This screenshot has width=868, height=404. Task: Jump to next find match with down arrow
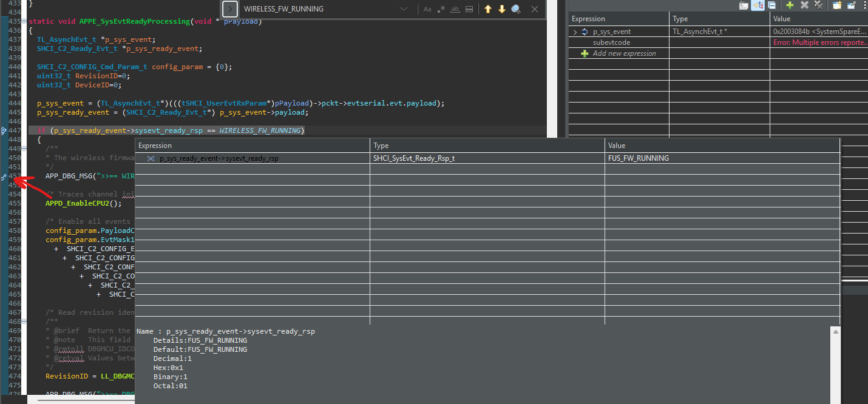coord(501,9)
